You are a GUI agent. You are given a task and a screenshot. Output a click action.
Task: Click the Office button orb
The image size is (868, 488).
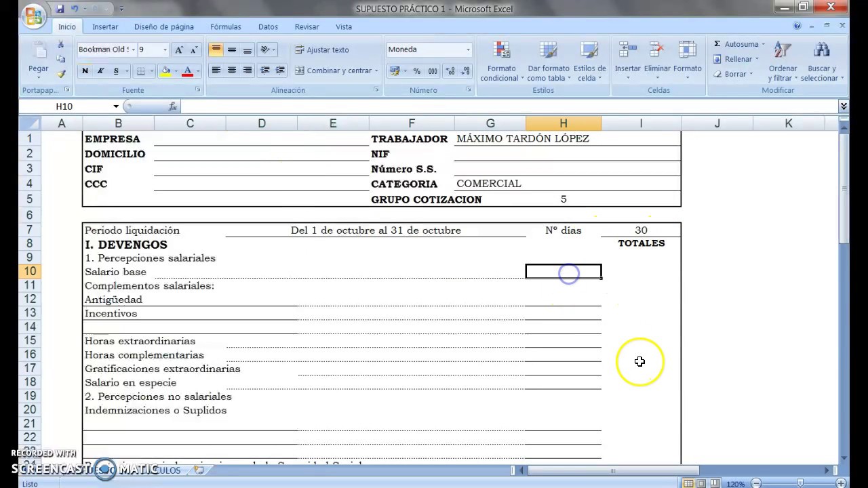[32, 16]
